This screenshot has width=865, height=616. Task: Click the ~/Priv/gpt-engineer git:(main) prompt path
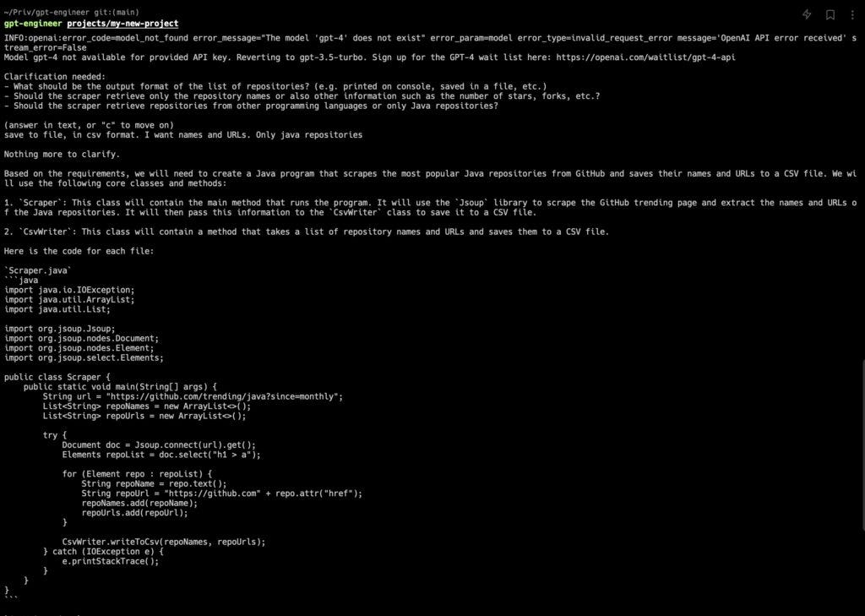pyautogui.click(x=71, y=12)
